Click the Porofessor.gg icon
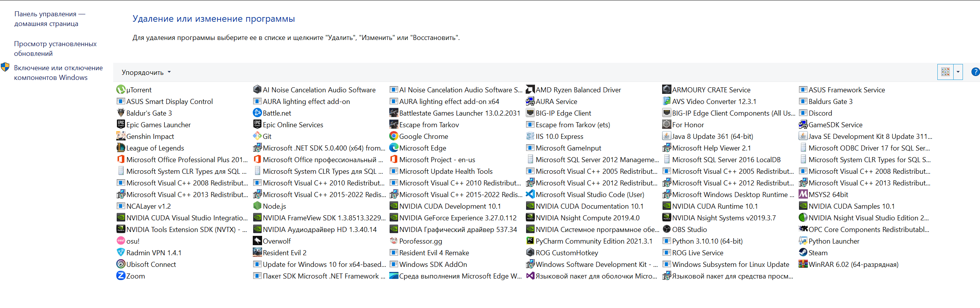Screen dimensions: 980x308 394,241
